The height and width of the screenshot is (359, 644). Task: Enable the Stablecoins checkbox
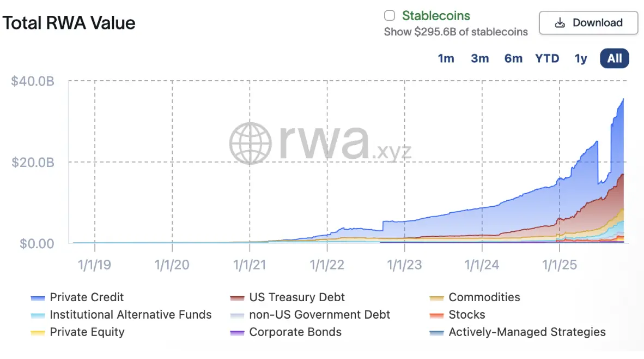(390, 16)
